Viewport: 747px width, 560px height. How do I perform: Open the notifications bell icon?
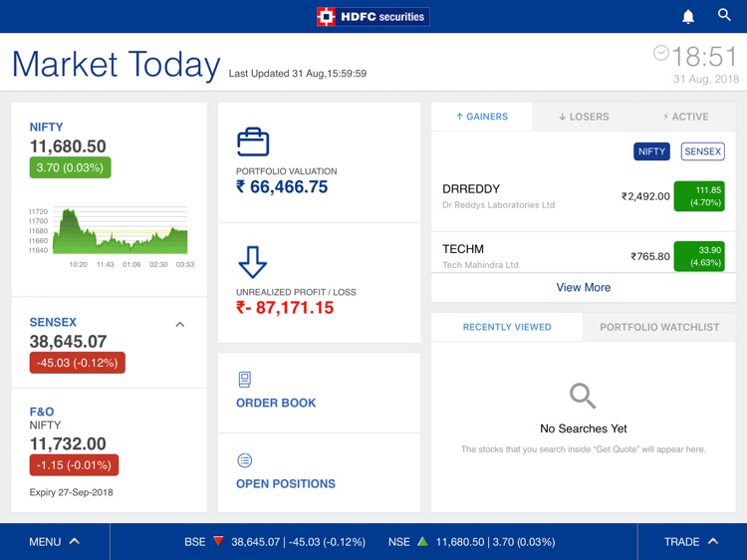688,17
